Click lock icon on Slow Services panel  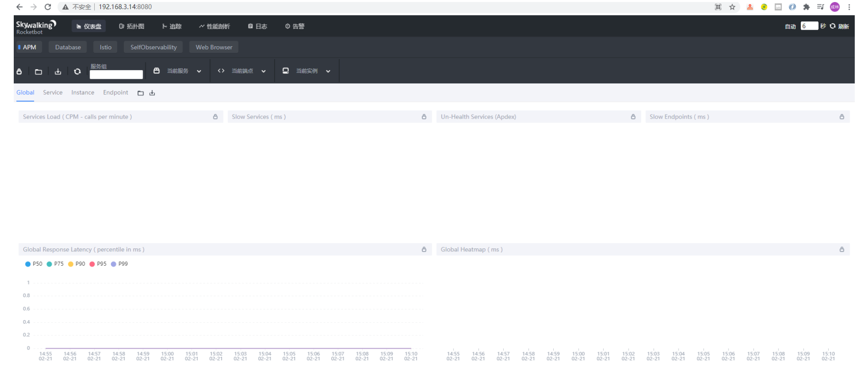pyautogui.click(x=424, y=117)
